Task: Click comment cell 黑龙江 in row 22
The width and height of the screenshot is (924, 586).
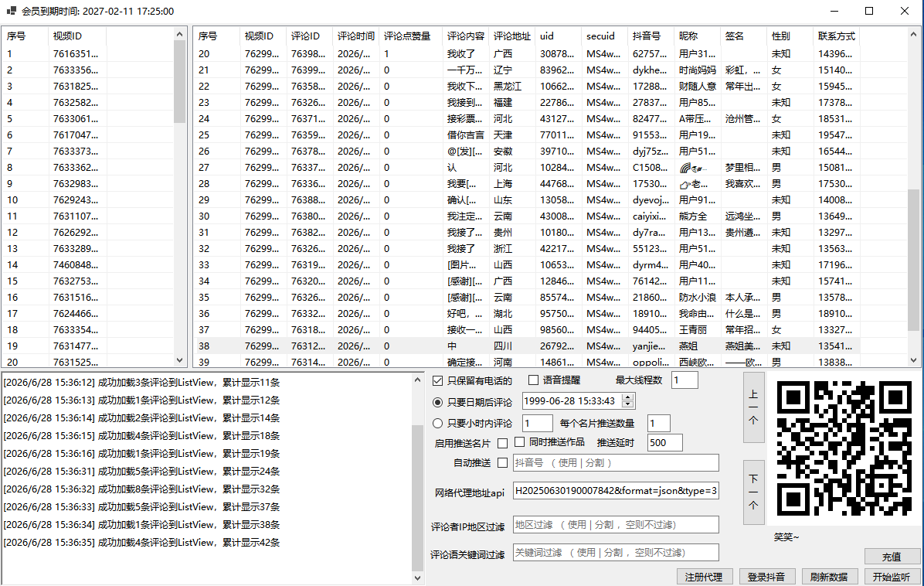Action: pos(508,86)
